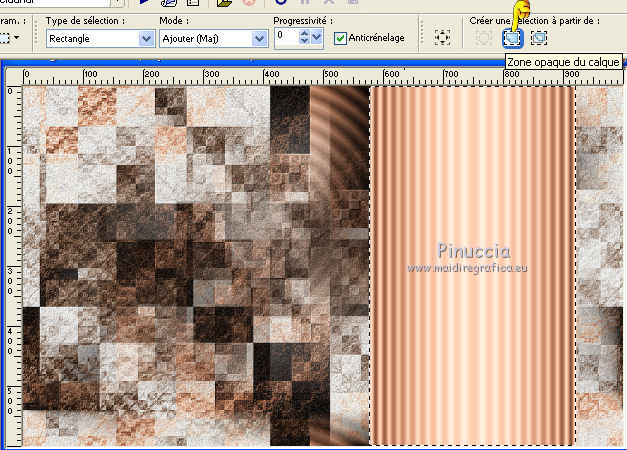Open the Progressivité slider popup arrow
627x450 pixels.
tap(316, 37)
